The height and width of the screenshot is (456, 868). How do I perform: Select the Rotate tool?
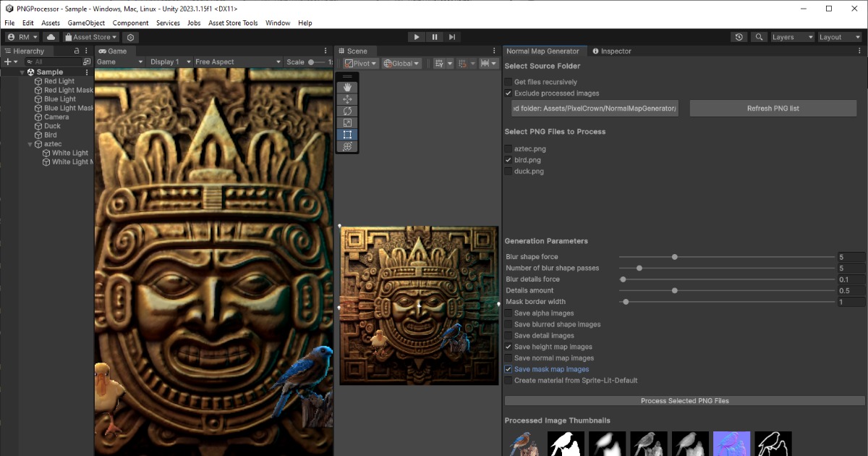click(x=347, y=111)
